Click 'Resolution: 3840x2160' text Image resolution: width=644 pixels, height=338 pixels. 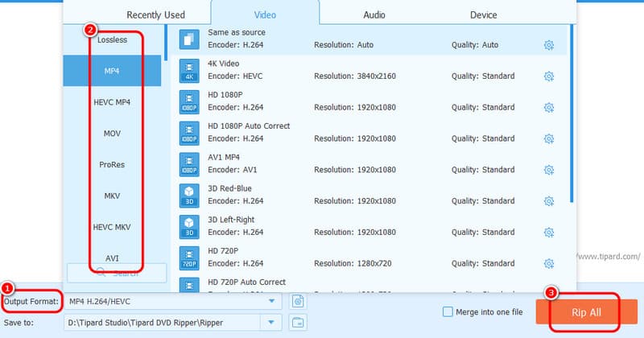355,76
